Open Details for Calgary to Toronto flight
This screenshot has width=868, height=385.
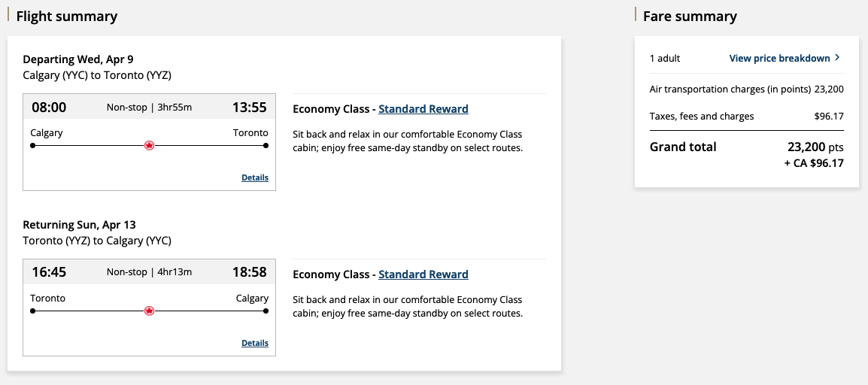pyautogui.click(x=255, y=177)
